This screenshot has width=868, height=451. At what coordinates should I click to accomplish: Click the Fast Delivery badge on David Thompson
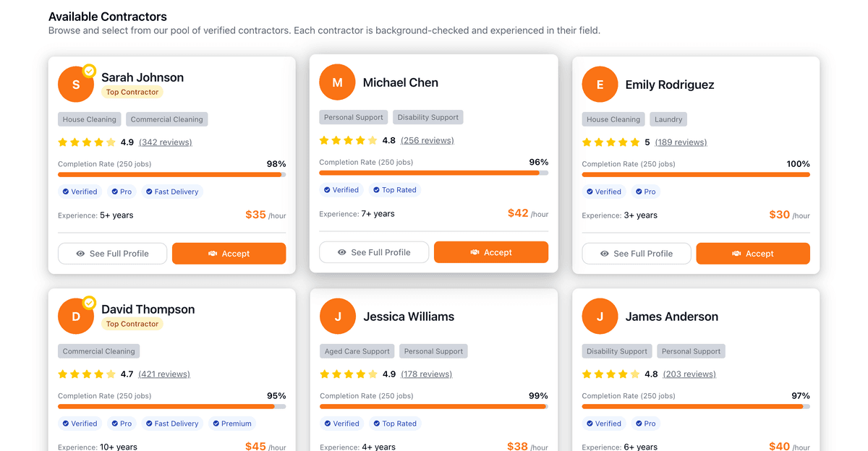(172, 424)
